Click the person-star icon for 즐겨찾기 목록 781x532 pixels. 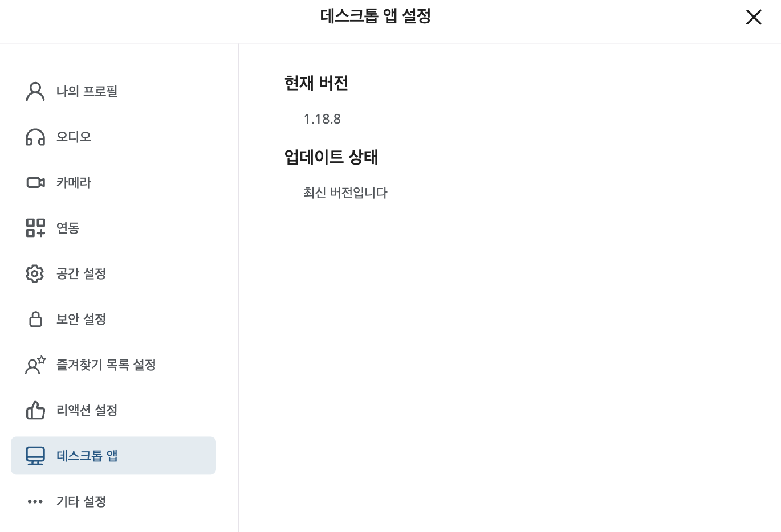[x=35, y=365]
